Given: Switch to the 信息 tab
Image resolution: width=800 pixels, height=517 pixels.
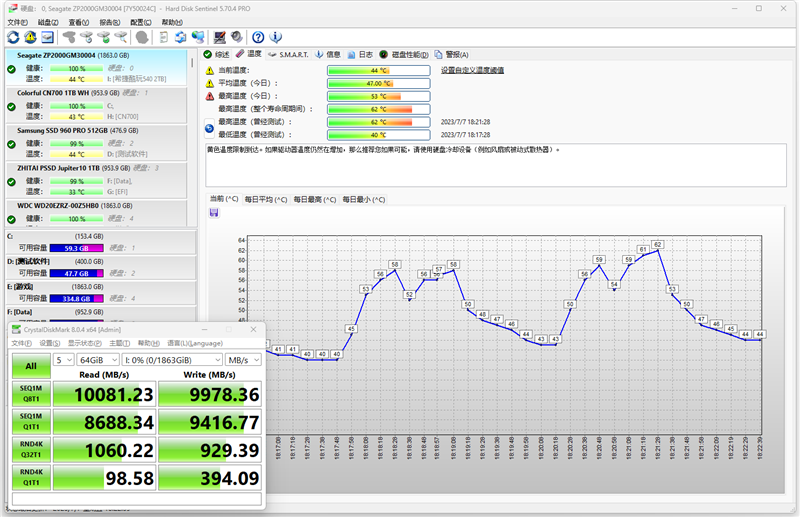Looking at the screenshot, I should coord(328,55).
